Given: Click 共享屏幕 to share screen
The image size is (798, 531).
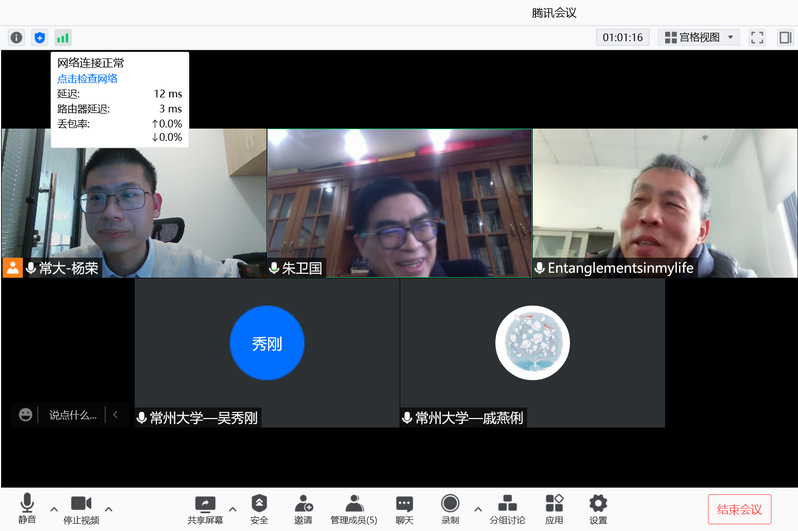Looking at the screenshot, I should click(205, 508).
